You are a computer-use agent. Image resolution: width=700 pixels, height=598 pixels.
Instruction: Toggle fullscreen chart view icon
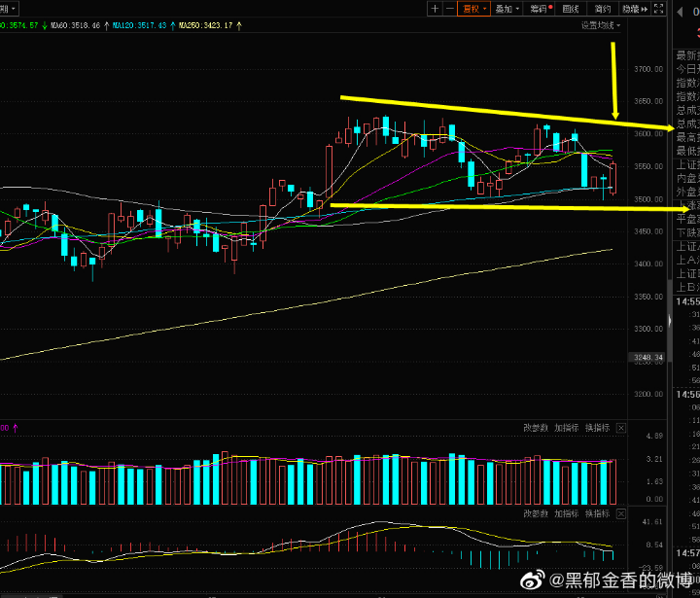click(x=659, y=9)
